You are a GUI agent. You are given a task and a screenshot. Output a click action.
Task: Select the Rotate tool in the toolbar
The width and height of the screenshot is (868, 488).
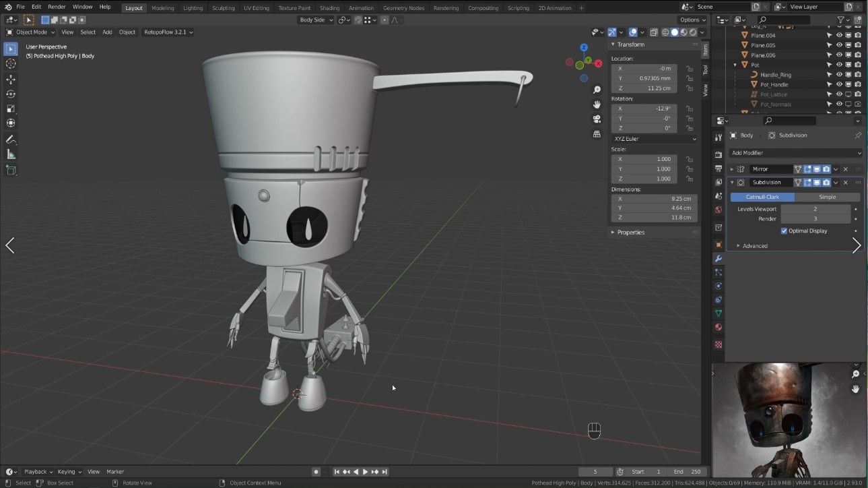click(11, 94)
